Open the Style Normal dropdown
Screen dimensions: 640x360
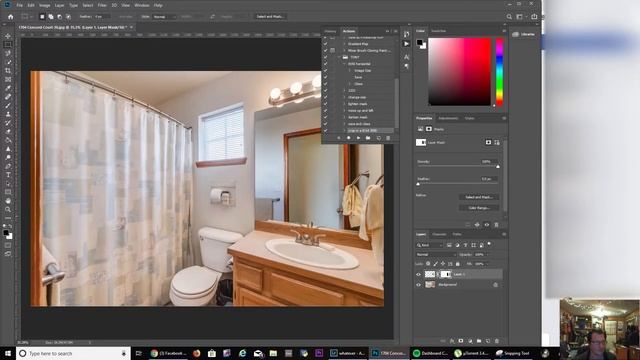point(164,17)
